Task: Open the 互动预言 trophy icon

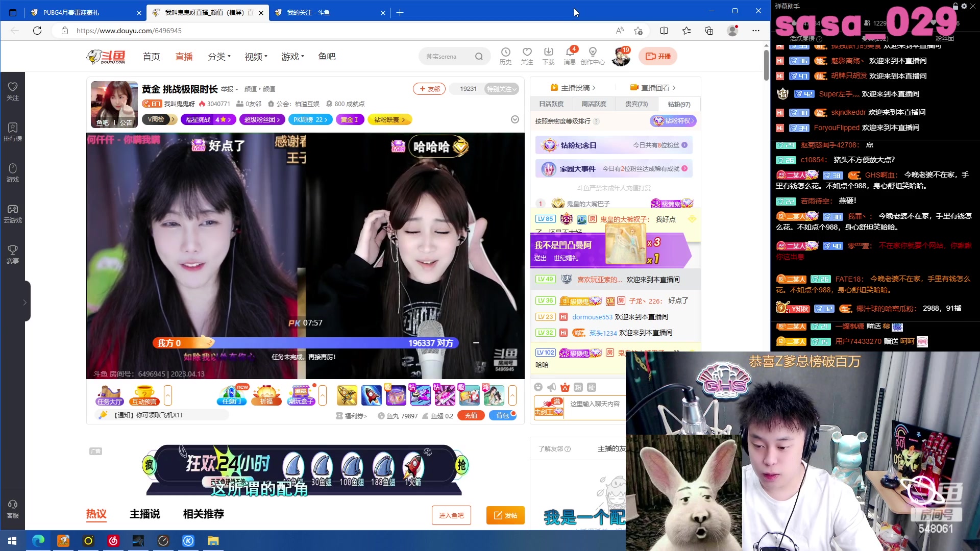Action: [144, 395]
